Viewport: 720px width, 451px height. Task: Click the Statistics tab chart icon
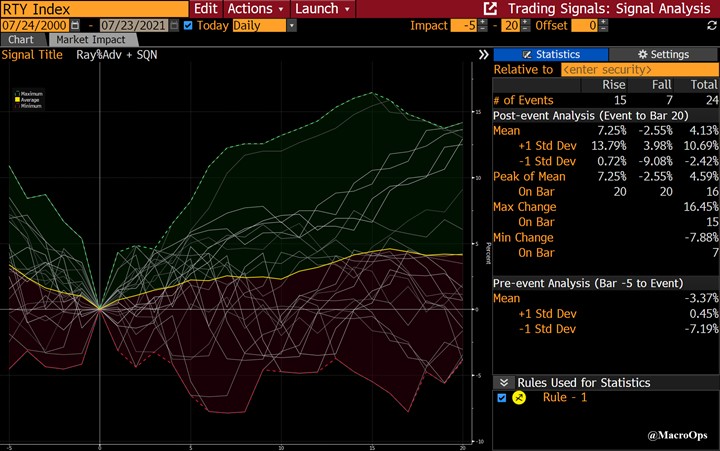click(x=527, y=54)
